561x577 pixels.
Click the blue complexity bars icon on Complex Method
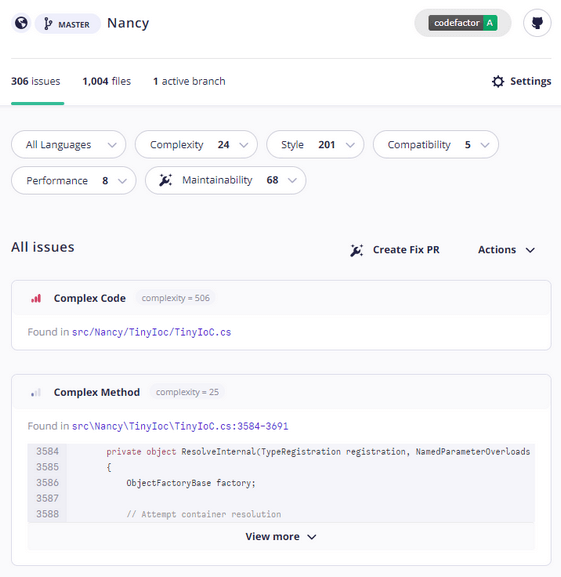point(36,393)
